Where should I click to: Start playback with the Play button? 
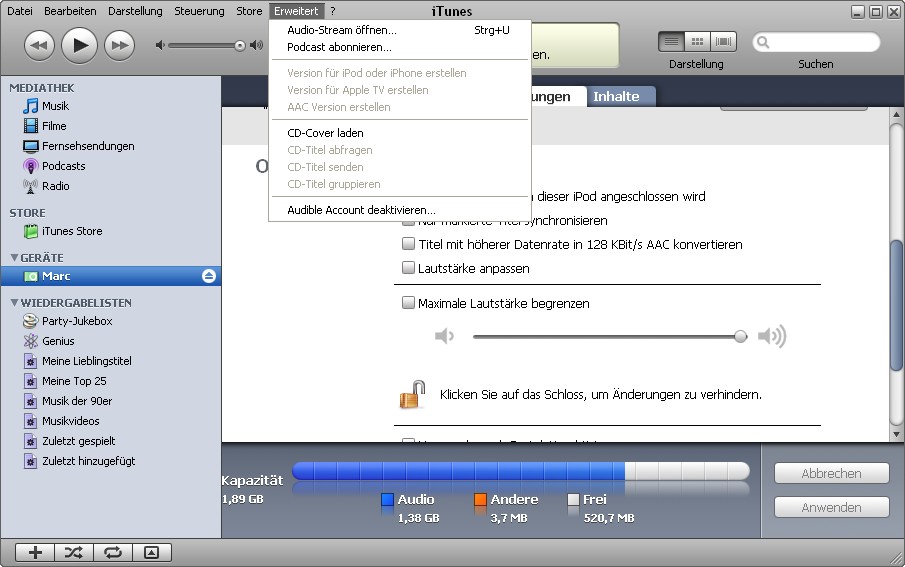coord(79,45)
